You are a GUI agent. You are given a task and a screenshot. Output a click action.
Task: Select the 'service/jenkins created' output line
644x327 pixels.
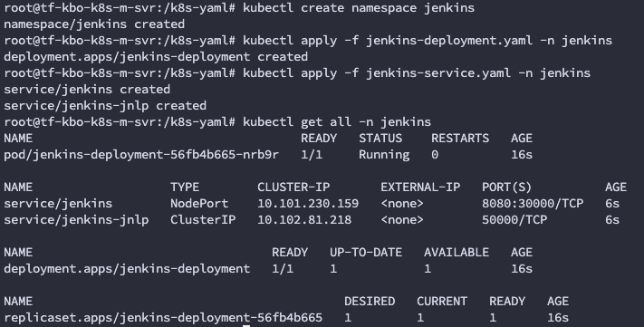click(x=87, y=90)
